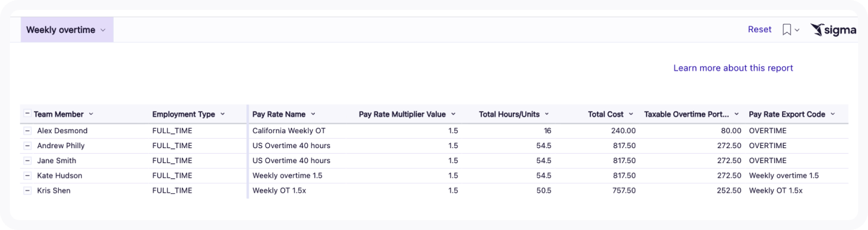Open the Pay Rate Multiplier Value column menu arrow
The width and height of the screenshot is (868, 230).
click(x=453, y=114)
